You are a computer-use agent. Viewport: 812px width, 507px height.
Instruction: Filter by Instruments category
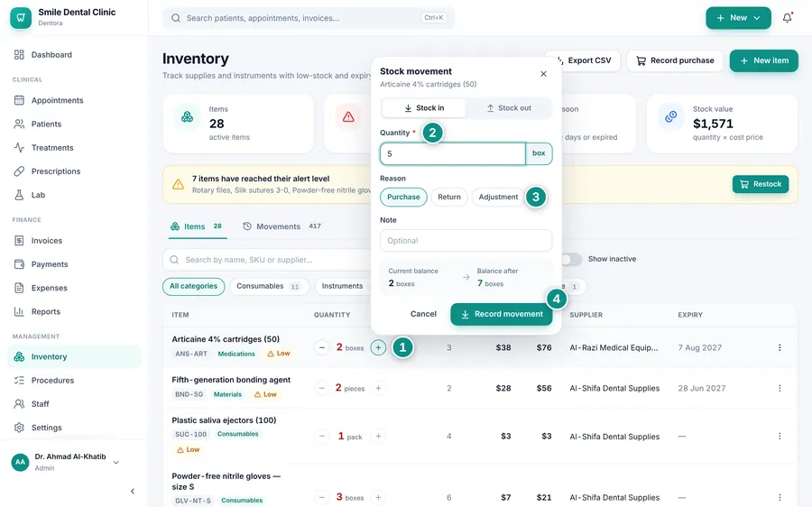click(x=342, y=286)
